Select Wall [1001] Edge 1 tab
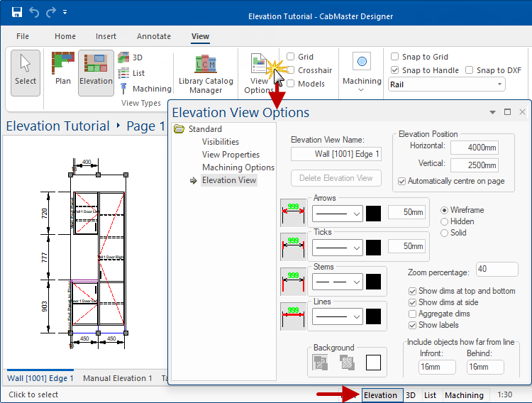Viewport: 532px width, 403px height. tap(40, 378)
